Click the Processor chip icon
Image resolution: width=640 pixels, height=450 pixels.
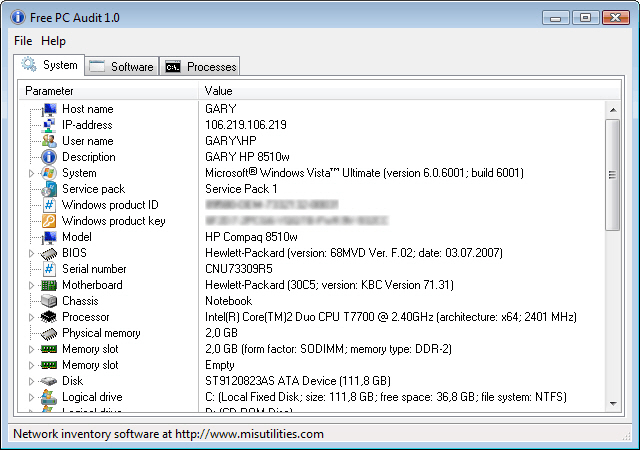pos(49,317)
